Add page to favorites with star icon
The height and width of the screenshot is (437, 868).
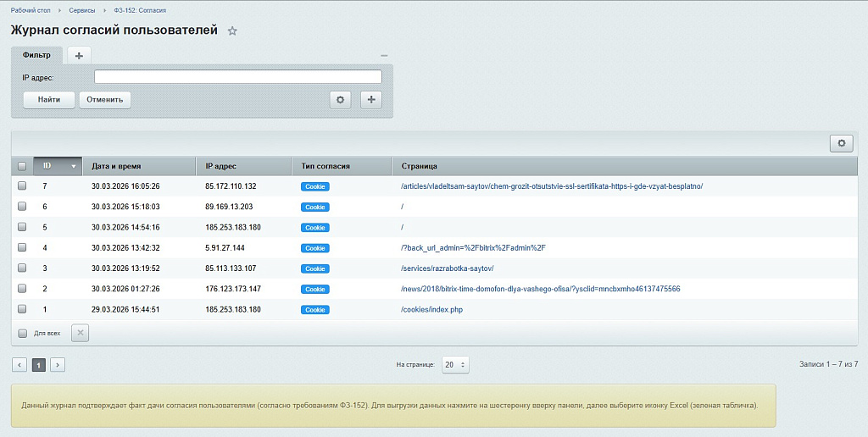[x=232, y=31]
